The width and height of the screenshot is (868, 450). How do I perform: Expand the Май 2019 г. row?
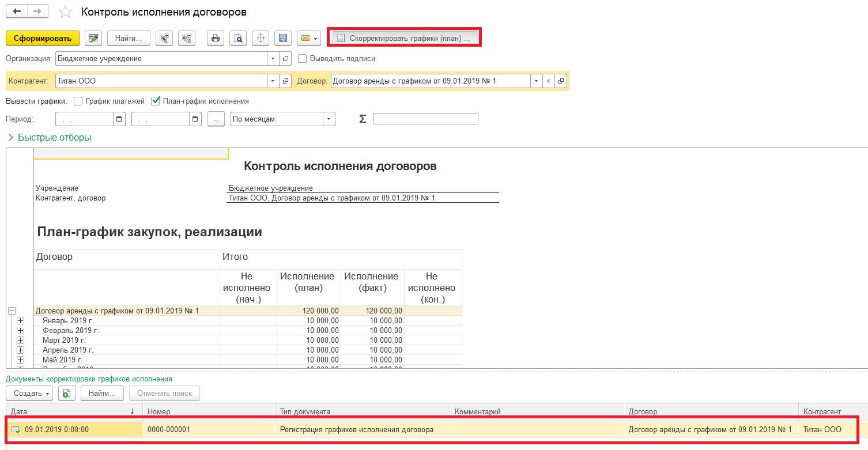(x=21, y=360)
